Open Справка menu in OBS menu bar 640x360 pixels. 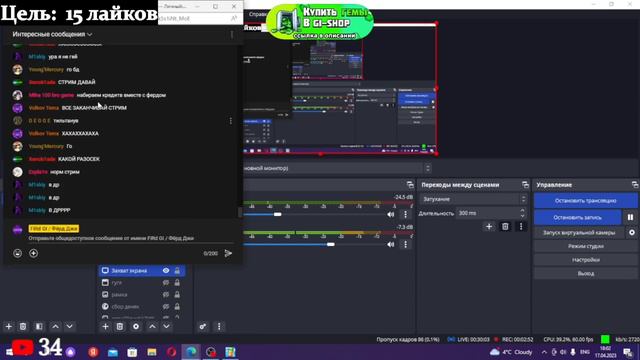coord(258,14)
